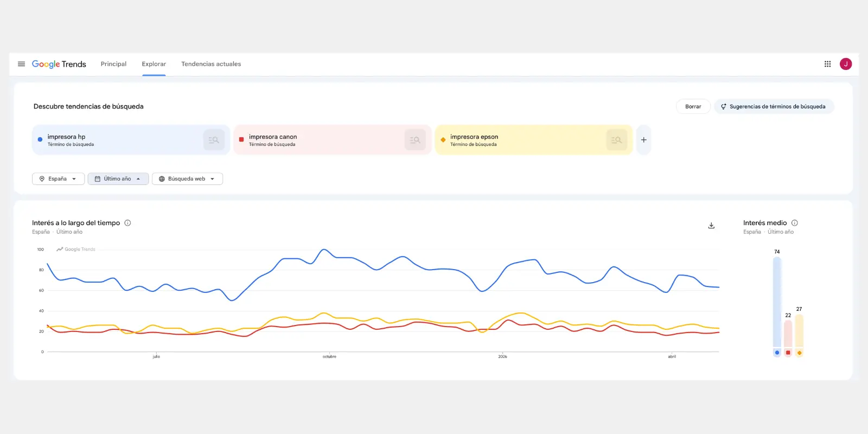Click the julio axis label

[156, 356]
